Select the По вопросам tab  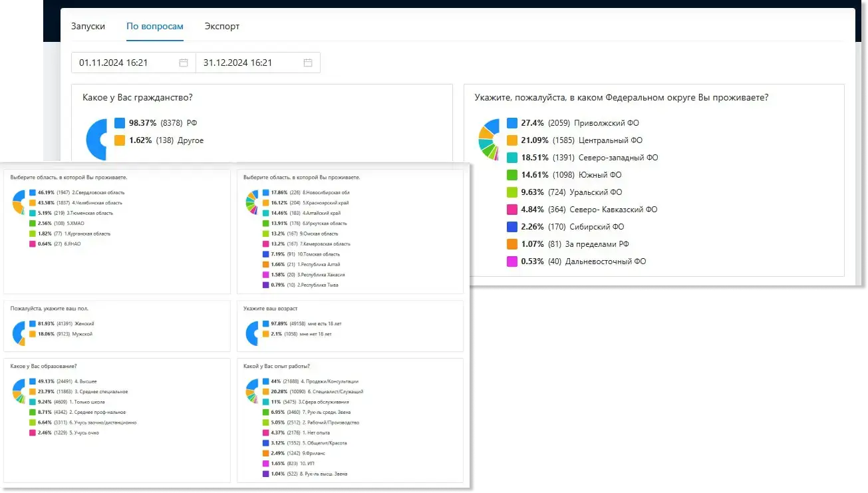pos(155,27)
